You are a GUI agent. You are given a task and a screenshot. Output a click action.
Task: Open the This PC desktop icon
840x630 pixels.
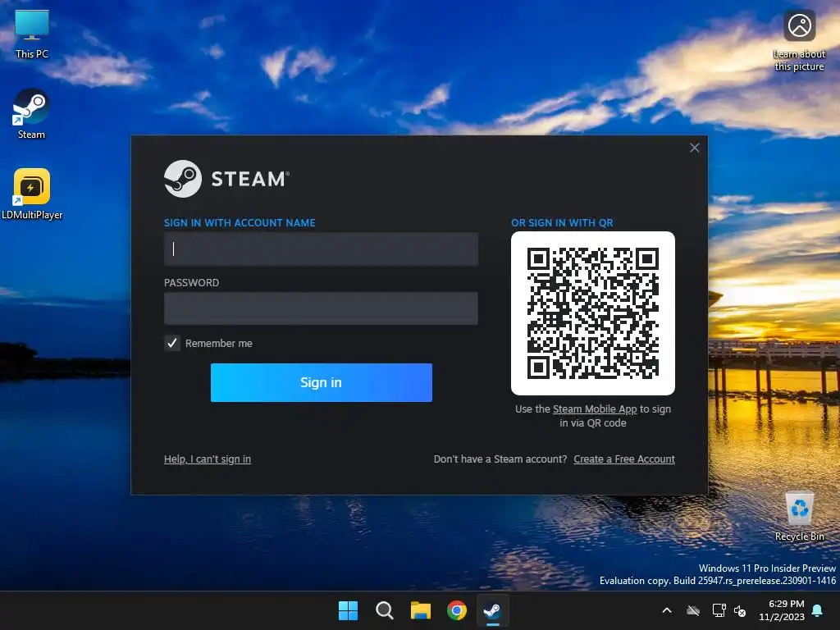[32, 34]
